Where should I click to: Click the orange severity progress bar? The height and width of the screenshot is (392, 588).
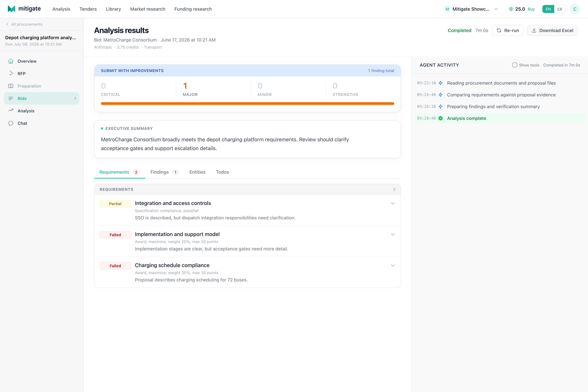point(247,104)
